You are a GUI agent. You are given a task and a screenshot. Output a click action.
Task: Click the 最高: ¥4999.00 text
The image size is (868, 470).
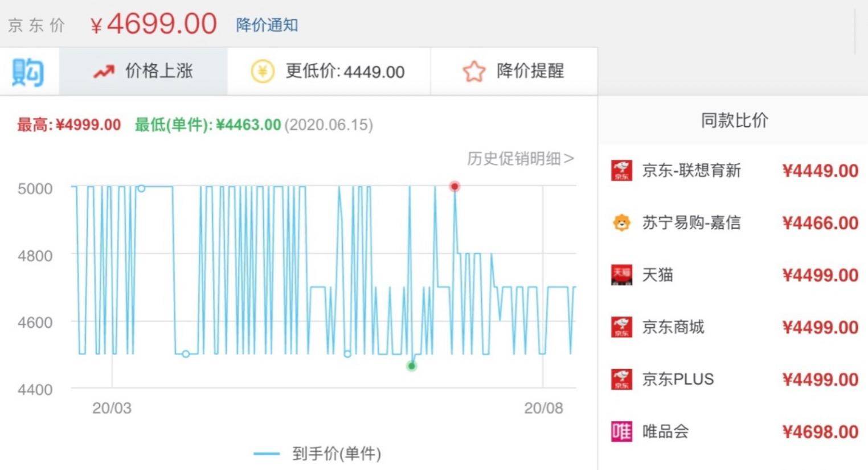click(x=69, y=125)
